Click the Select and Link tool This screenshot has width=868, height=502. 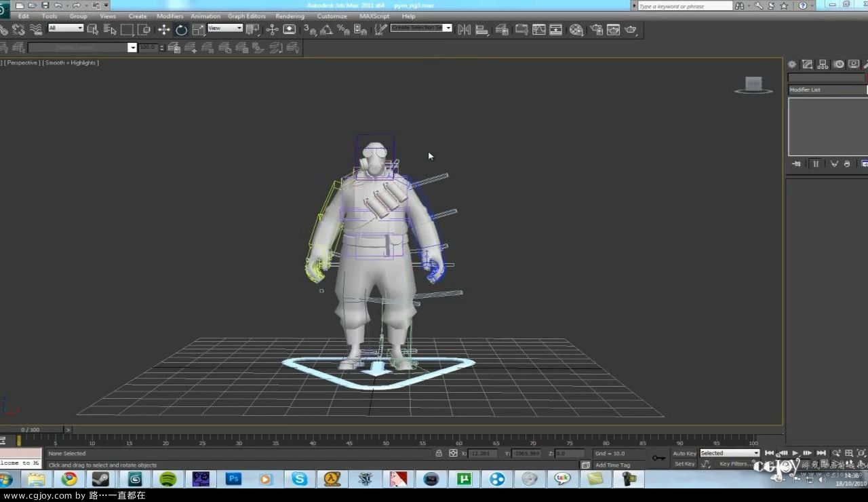pyautogui.click(x=3, y=29)
